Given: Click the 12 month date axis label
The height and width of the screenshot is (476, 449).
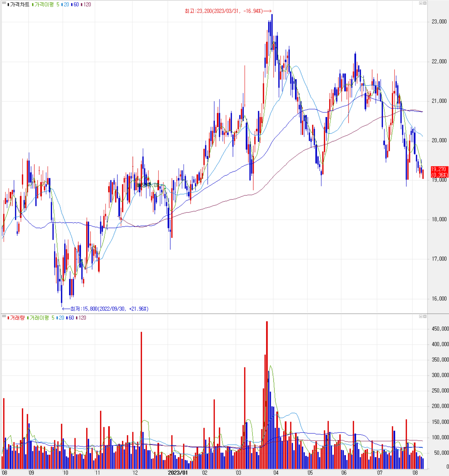Looking at the screenshot, I should [x=135, y=473].
